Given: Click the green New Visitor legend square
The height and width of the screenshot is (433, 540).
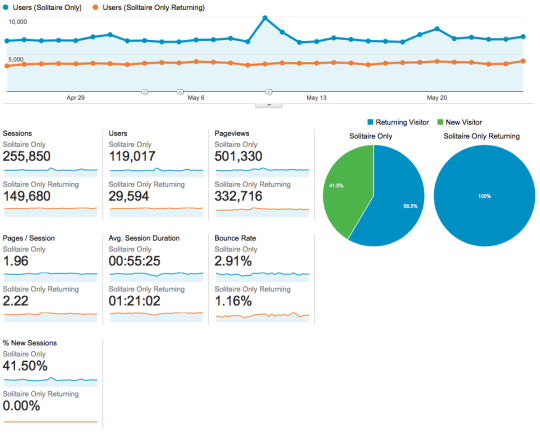Looking at the screenshot, I should click(x=440, y=122).
